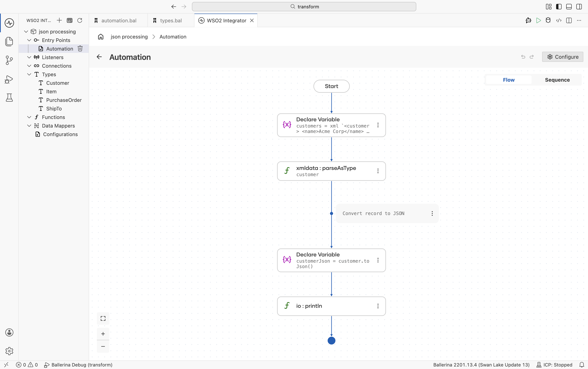
Task: Click the transform search field
Action: click(x=304, y=7)
